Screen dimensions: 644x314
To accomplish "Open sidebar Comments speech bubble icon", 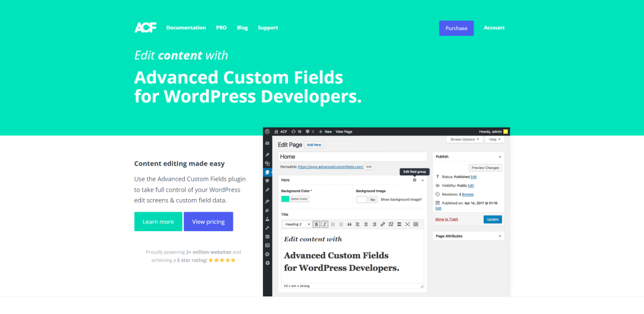I will coord(267,181).
